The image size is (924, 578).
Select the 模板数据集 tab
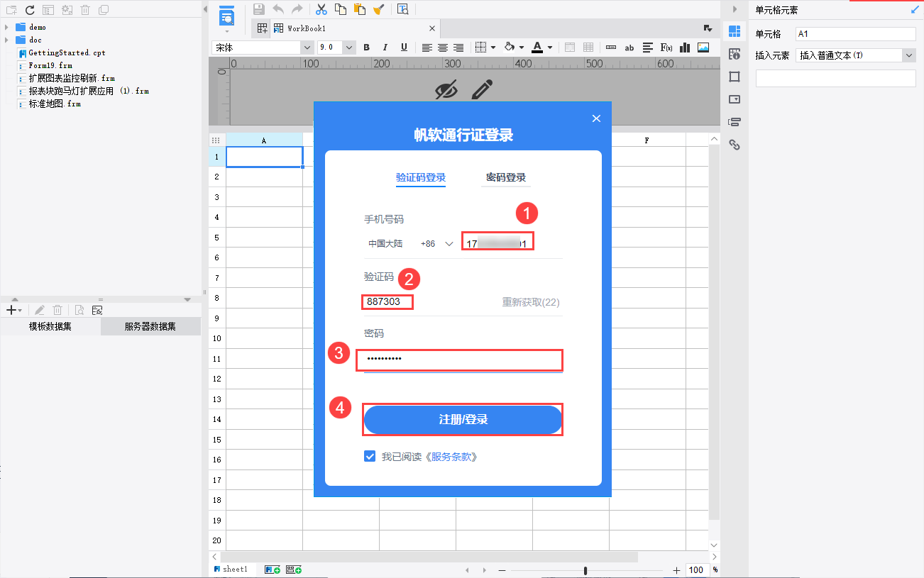(x=50, y=326)
